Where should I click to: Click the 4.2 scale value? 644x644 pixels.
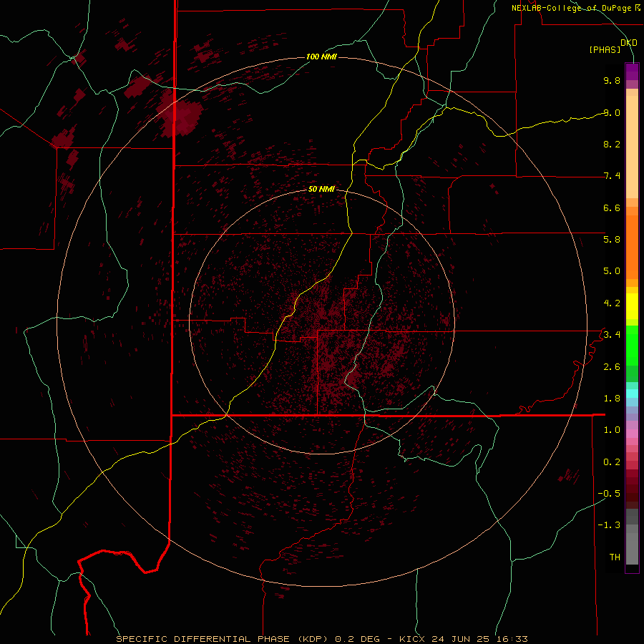(x=612, y=303)
